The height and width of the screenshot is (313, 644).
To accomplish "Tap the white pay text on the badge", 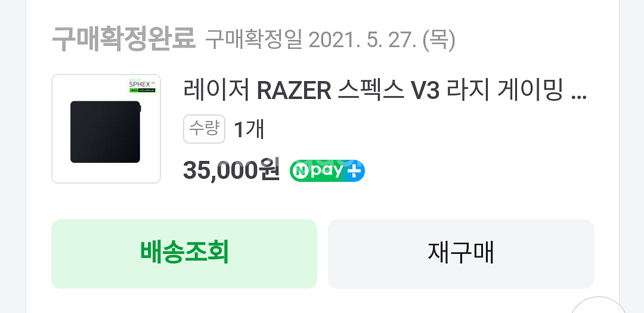I will [327, 171].
